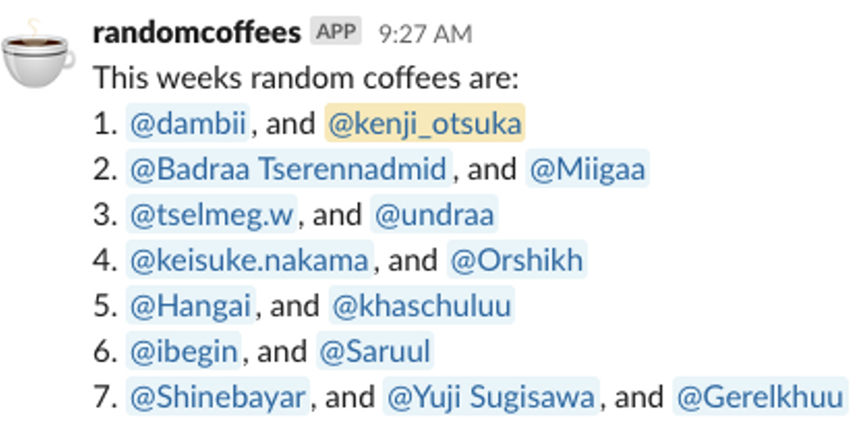Click the @undraa mention
Image resolution: width=868 pixels, height=433 pixels.
[434, 215]
